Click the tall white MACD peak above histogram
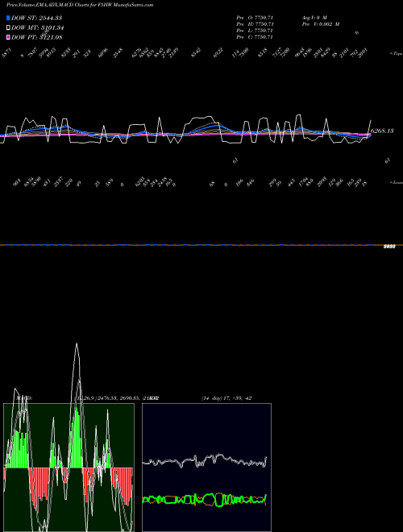The image size is (403, 532). 77,343
